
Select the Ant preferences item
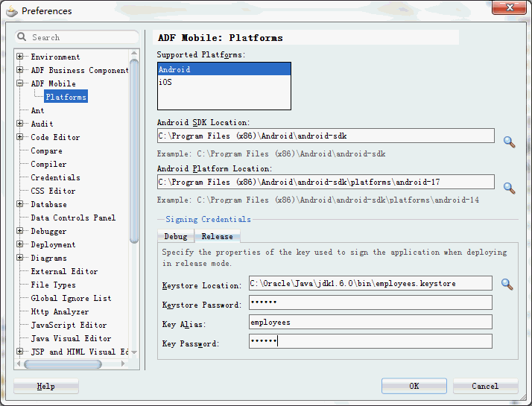coord(37,110)
